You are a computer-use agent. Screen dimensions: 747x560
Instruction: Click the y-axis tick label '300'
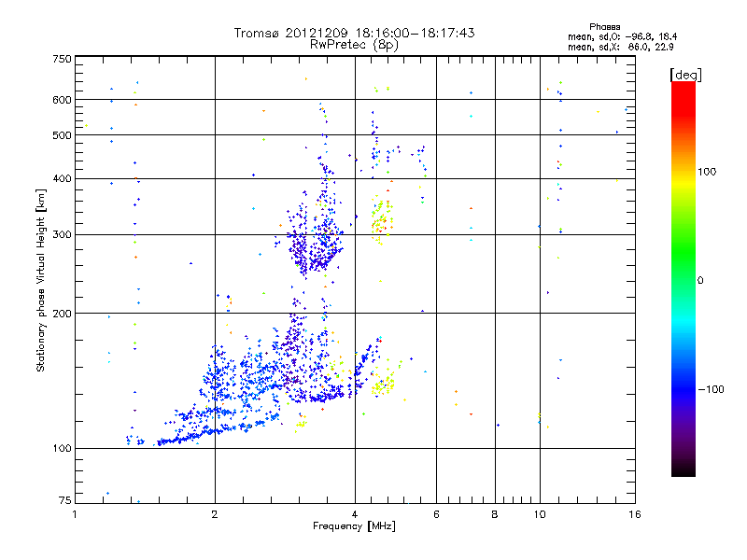click(x=62, y=234)
